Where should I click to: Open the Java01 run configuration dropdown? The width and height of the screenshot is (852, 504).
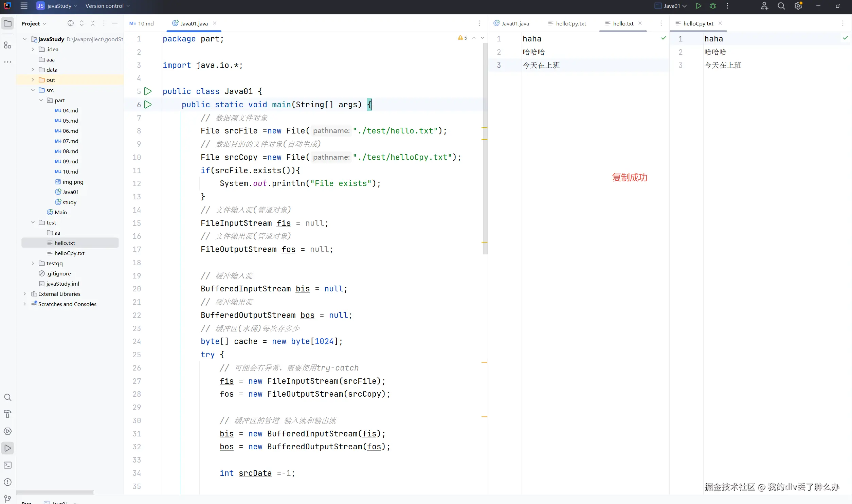click(671, 6)
